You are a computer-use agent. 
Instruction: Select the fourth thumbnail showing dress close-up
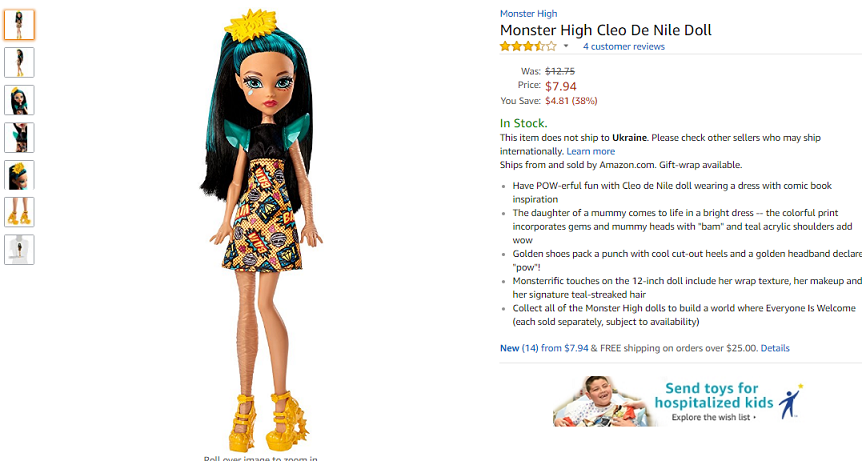tap(19, 137)
